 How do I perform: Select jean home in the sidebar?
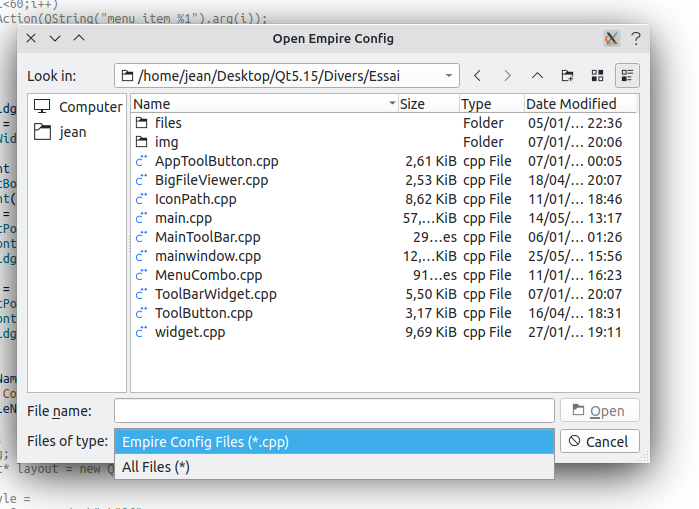coord(78,132)
